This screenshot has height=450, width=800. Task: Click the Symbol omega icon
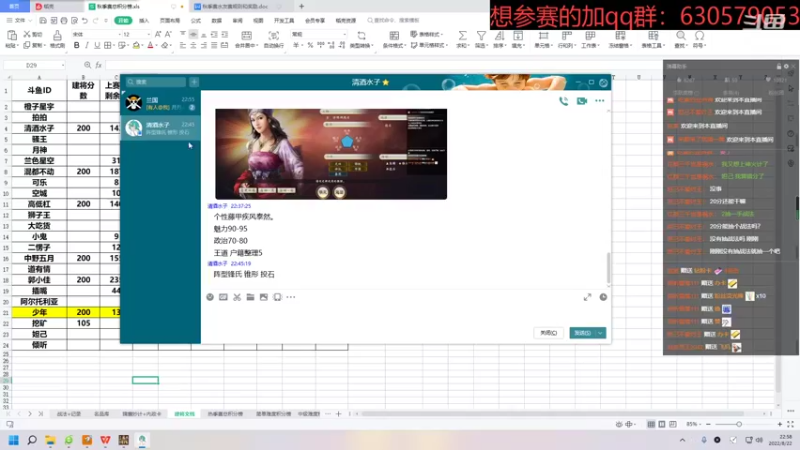click(x=699, y=36)
